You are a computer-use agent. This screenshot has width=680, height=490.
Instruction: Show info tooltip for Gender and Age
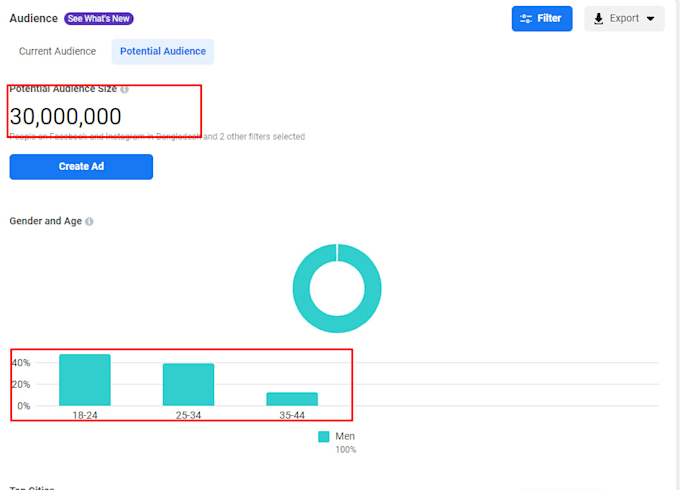(x=89, y=222)
